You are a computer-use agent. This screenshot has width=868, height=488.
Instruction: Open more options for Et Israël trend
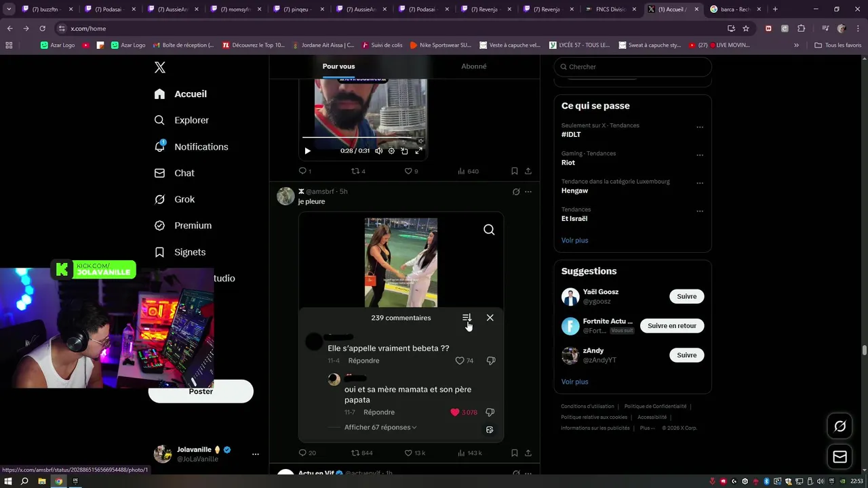[x=700, y=211]
